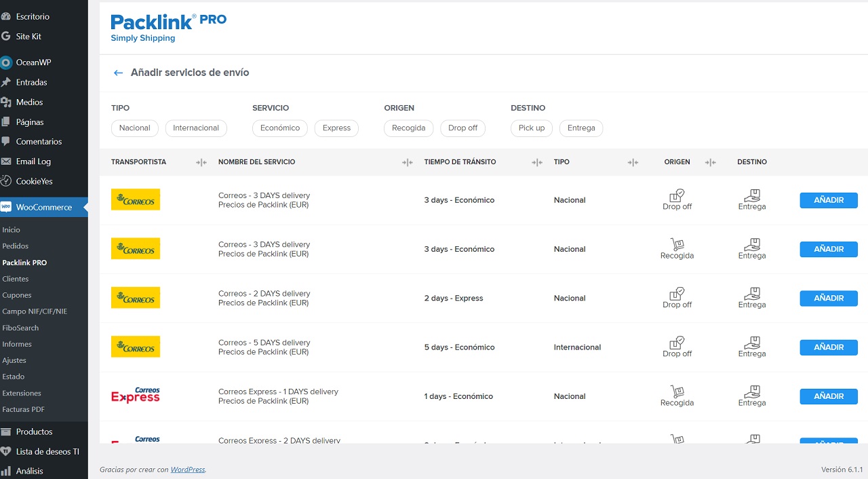
Task: Click the Email Log envelope icon
Action: pos(6,161)
